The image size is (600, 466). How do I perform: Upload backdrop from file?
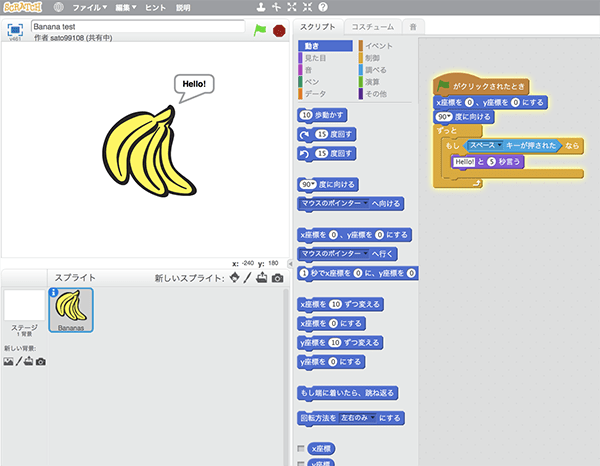tap(28, 361)
